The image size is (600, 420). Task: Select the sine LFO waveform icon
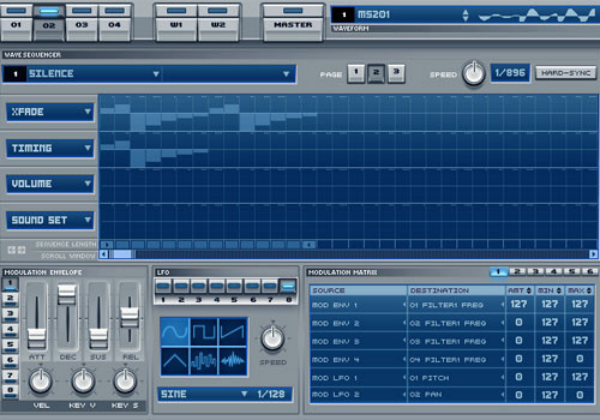176,332
